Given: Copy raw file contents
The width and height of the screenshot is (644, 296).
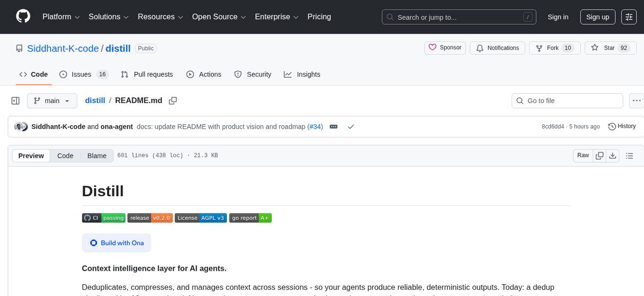Looking at the screenshot, I should (x=599, y=156).
